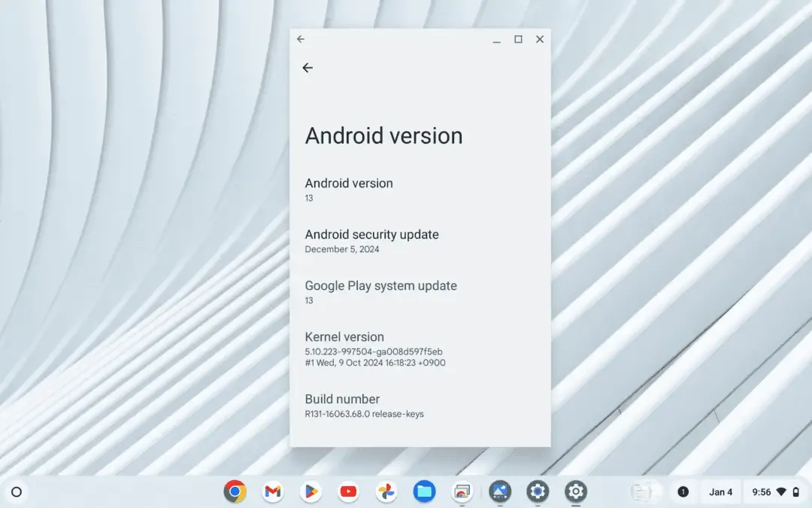This screenshot has height=508, width=812.
Task: Open the Files app from the shelf
Action: pyautogui.click(x=424, y=491)
